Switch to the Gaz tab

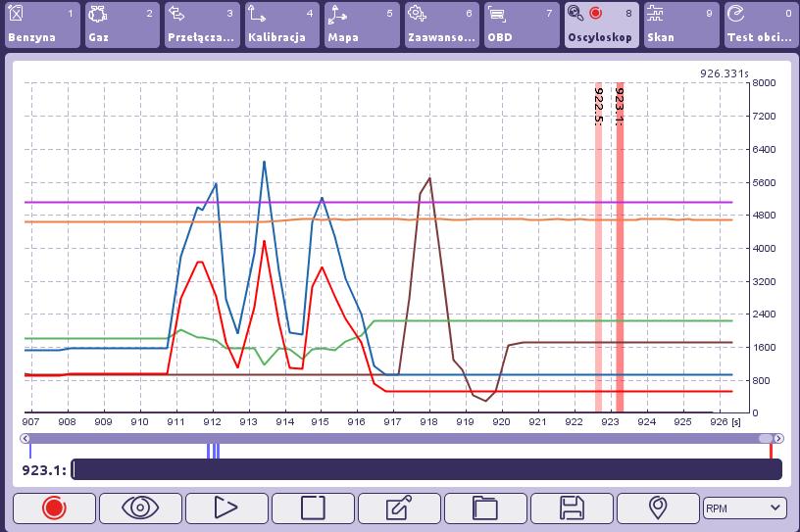(123, 24)
